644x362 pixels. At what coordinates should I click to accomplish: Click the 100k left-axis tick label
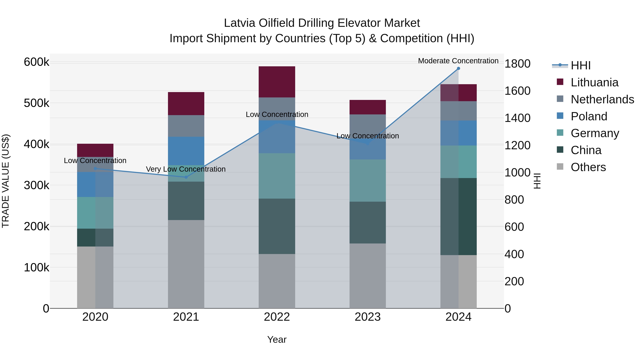click(x=36, y=268)
